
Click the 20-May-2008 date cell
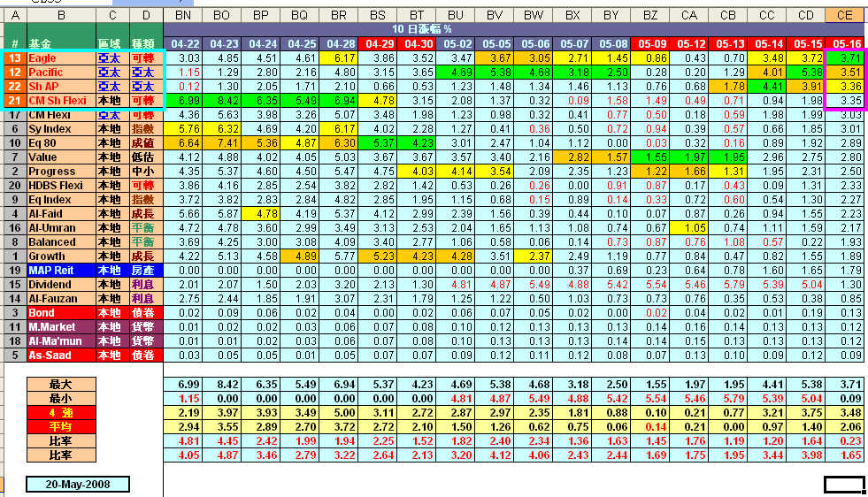point(78,485)
